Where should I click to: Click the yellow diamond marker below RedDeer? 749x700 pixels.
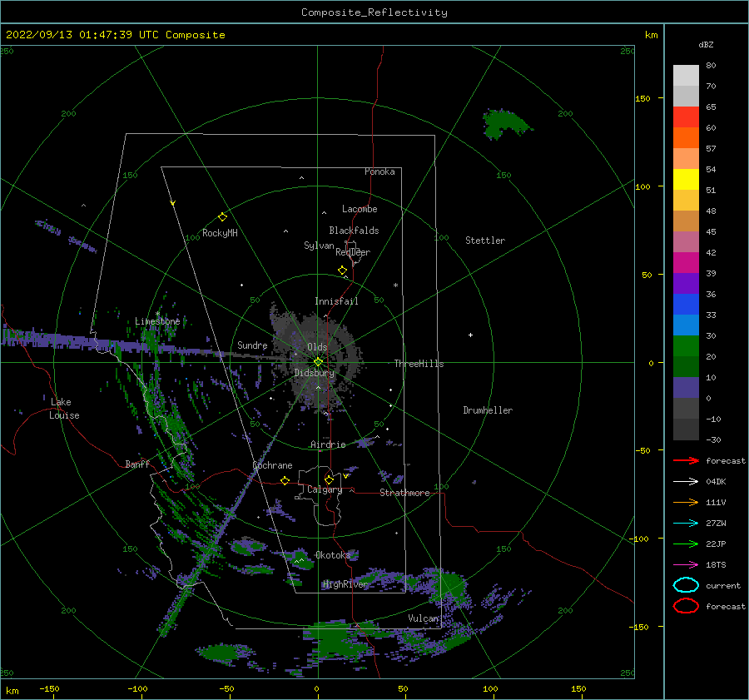[x=342, y=271]
